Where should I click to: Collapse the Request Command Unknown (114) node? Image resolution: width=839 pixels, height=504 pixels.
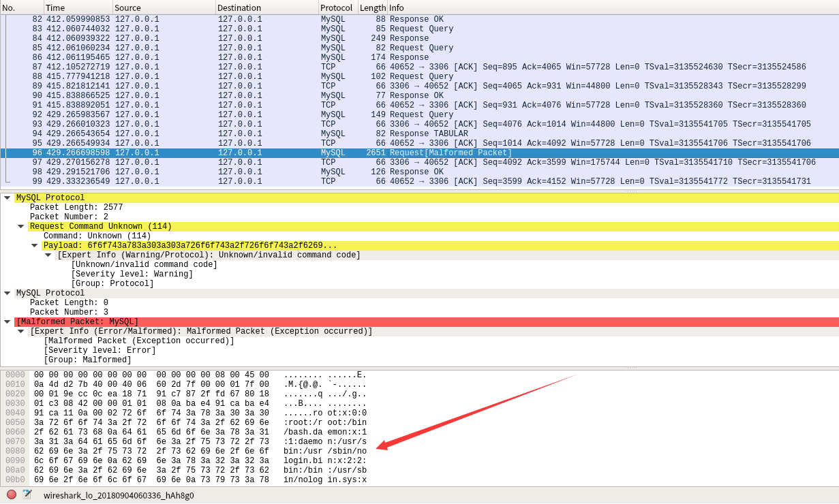click(x=20, y=226)
